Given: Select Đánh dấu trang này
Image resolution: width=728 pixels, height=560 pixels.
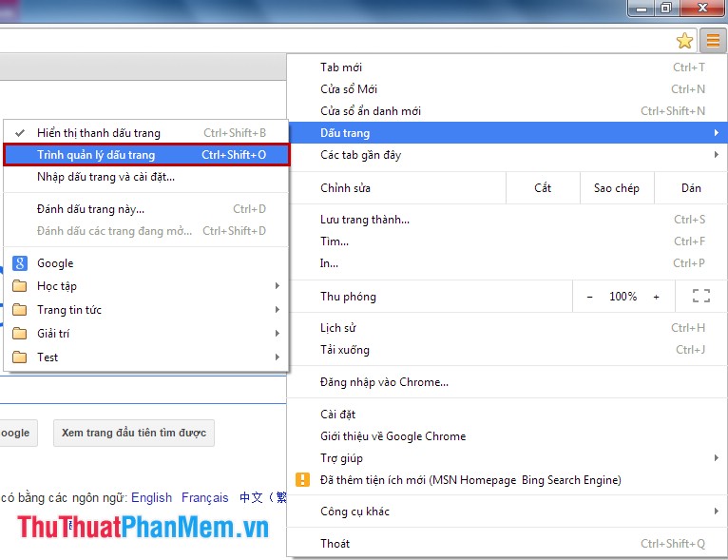Looking at the screenshot, I should 146,209.
